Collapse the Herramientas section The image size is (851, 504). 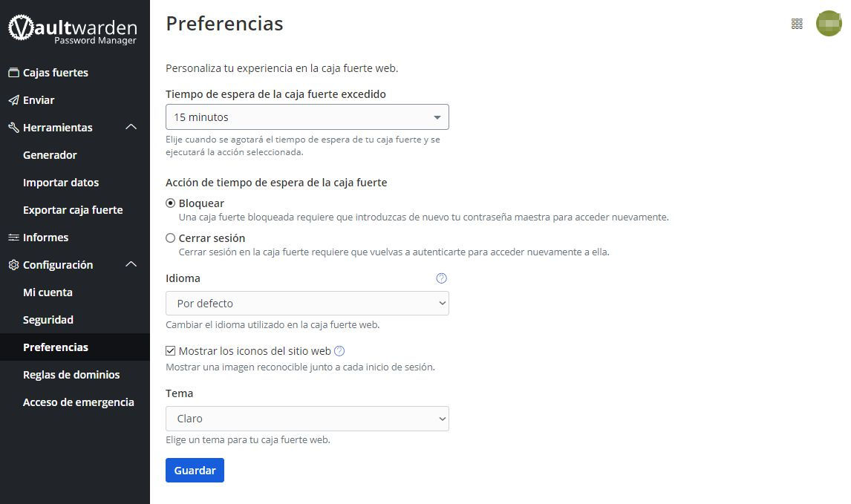(131, 128)
